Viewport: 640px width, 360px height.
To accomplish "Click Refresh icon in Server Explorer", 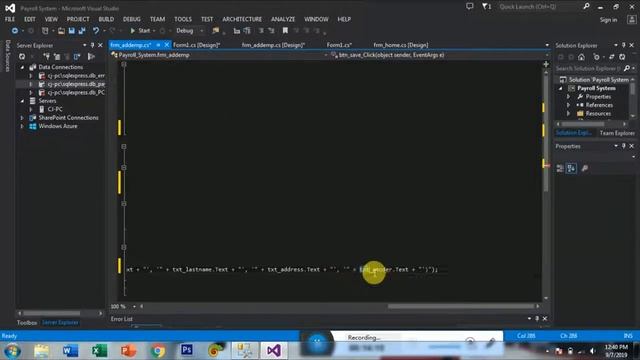I will coord(22,56).
